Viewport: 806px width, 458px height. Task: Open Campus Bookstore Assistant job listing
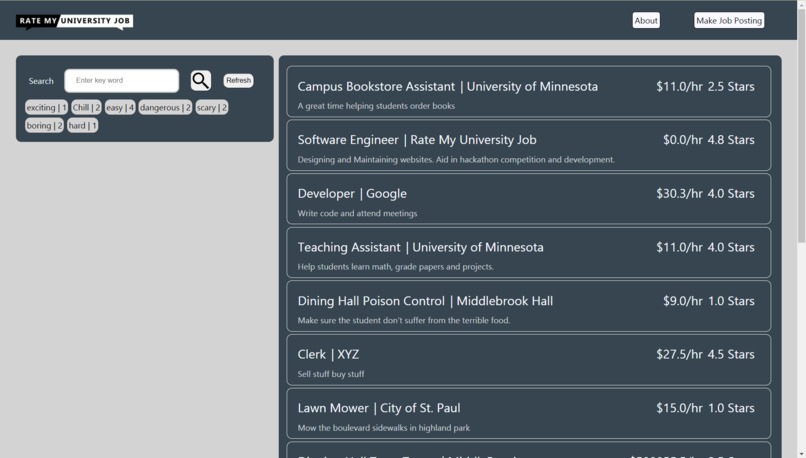click(x=528, y=91)
